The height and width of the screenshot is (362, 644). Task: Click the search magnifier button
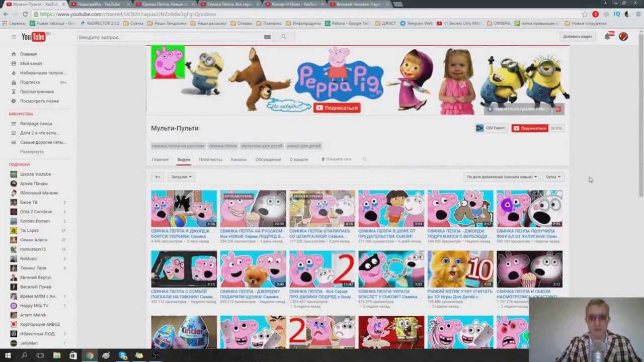tap(283, 37)
